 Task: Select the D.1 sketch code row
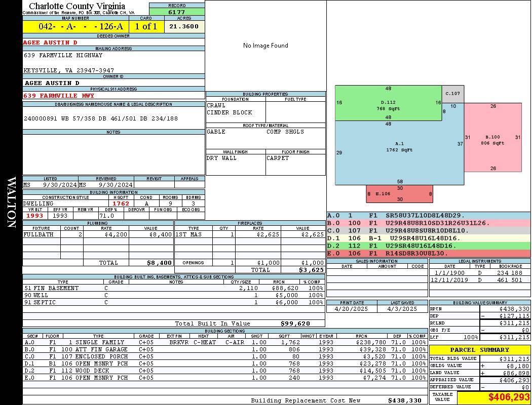click(x=429, y=238)
